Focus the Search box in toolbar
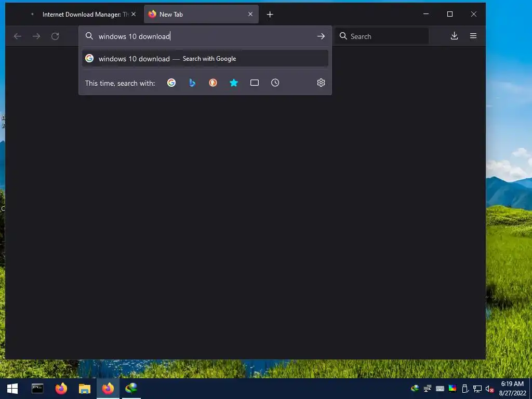 pyautogui.click(x=382, y=36)
